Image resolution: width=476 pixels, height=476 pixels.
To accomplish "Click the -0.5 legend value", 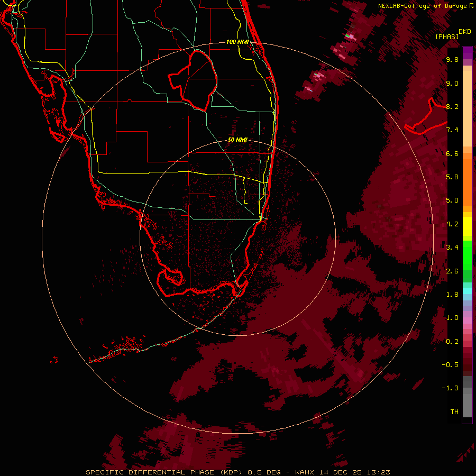I will coord(450,365).
